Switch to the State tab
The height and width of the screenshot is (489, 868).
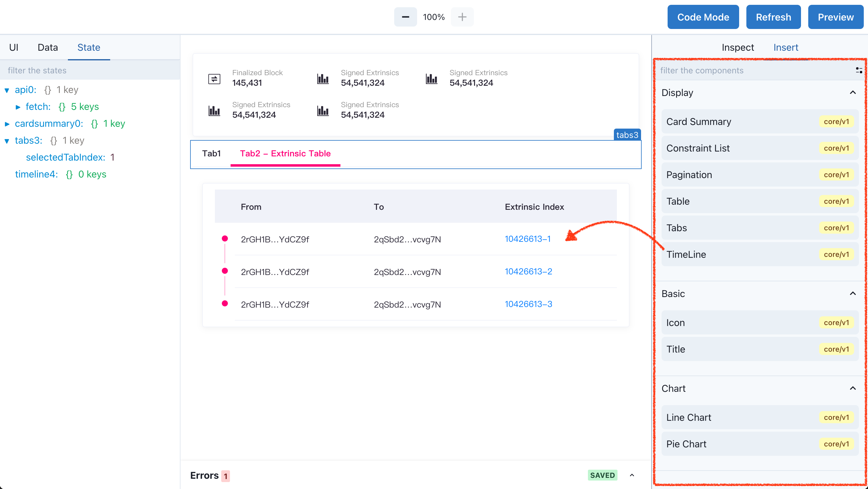pos(89,47)
